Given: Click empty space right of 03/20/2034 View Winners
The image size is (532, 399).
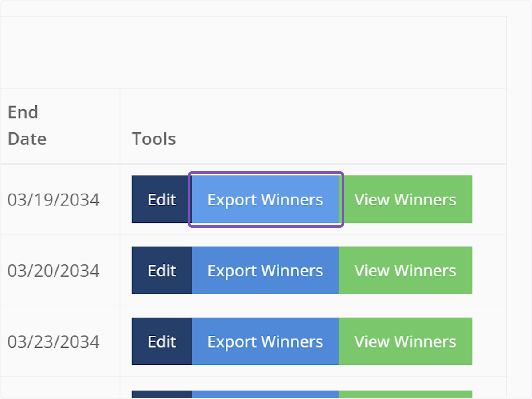Looking at the screenshot, I should pyautogui.click(x=489, y=271).
